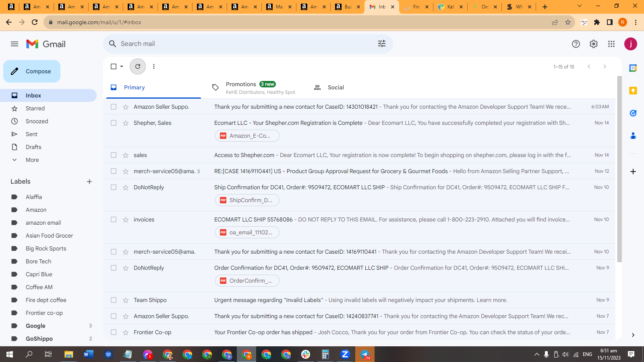
Task: Get add-ons plus icon in side panel
Action: tap(633, 172)
